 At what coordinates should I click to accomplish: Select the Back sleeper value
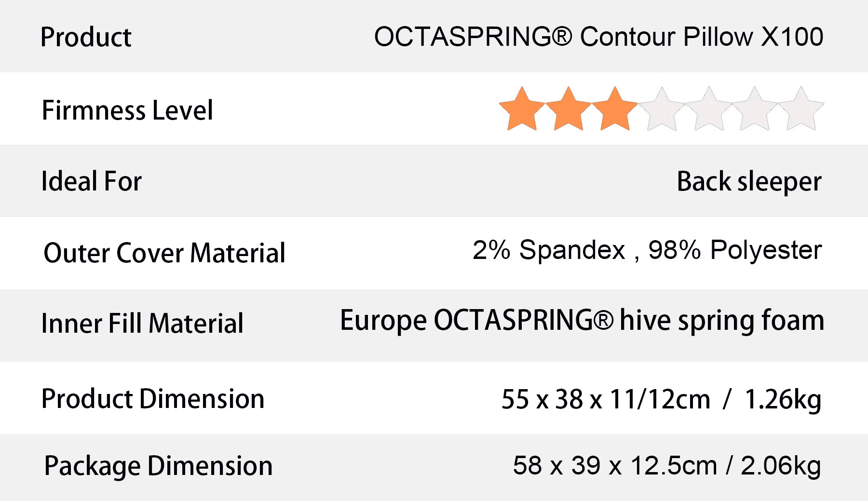[x=749, y=182]
